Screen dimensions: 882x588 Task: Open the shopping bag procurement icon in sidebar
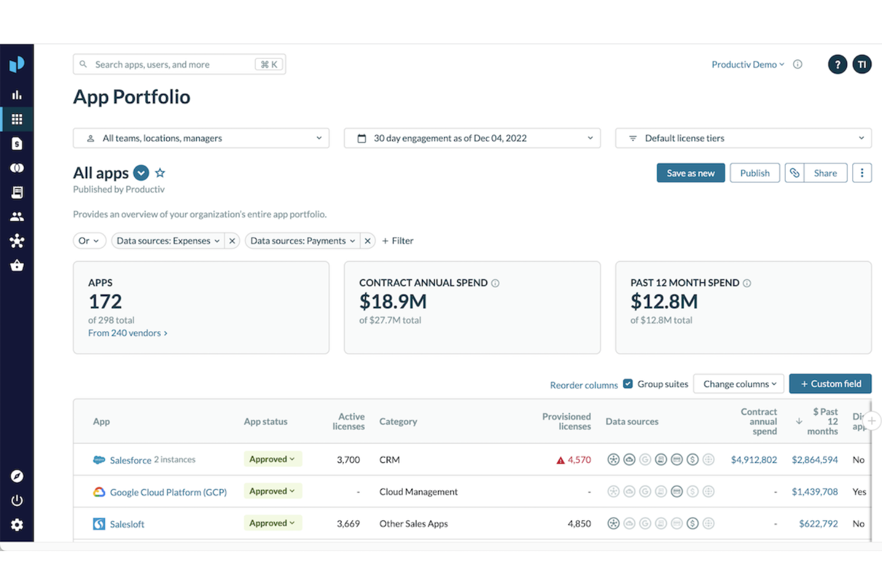(17, 266)
